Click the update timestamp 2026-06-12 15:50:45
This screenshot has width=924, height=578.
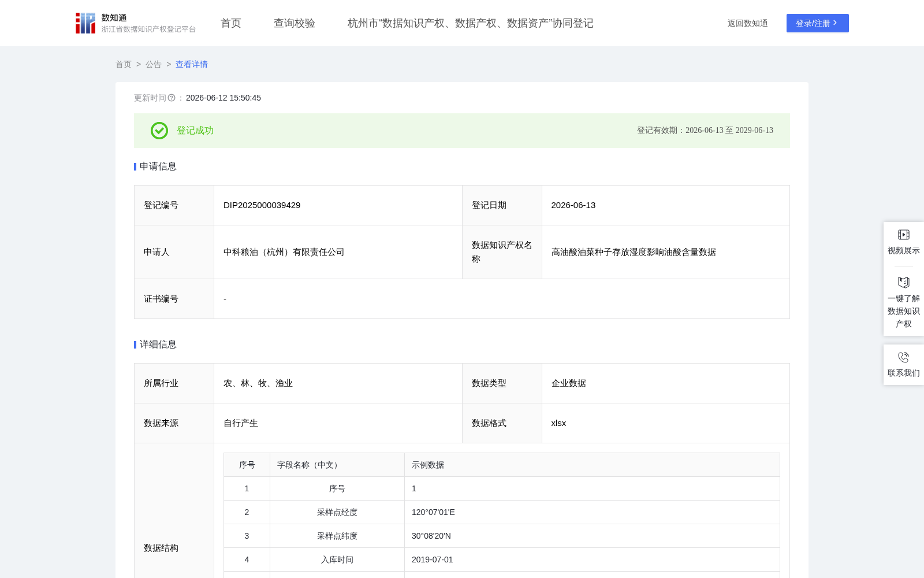pyautogui.click(x=223, y=98)
